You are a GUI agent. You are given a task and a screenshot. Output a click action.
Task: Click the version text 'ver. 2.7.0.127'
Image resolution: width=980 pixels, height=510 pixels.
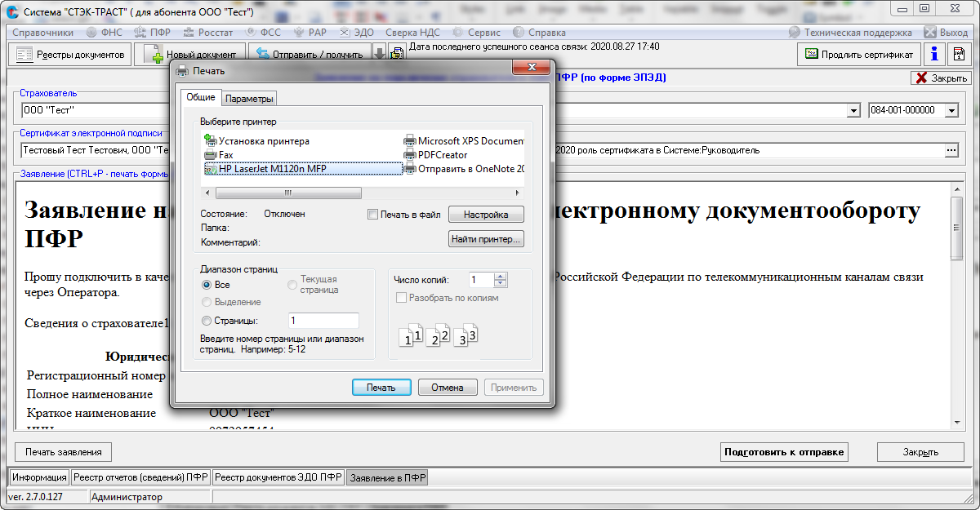coord(36,497)
